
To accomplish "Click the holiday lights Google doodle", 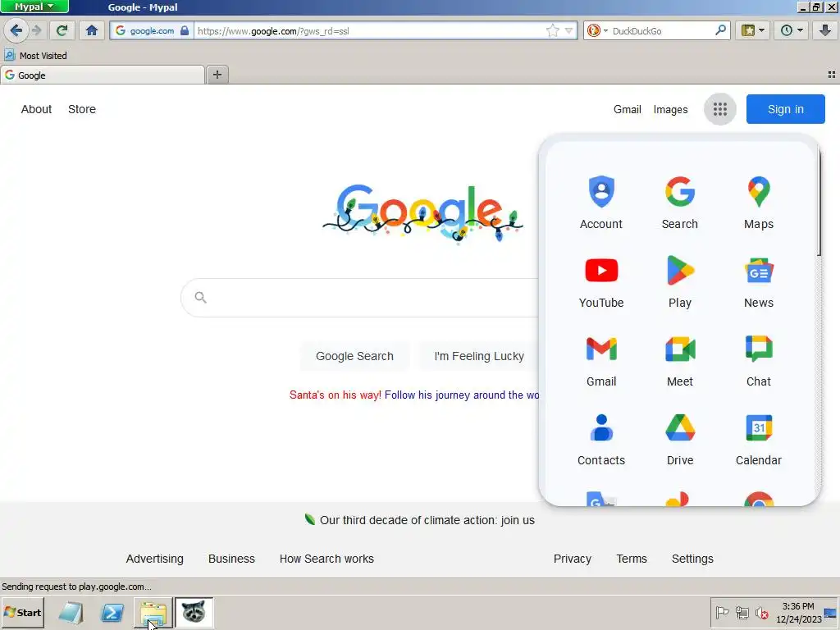I will coord(422,214).
